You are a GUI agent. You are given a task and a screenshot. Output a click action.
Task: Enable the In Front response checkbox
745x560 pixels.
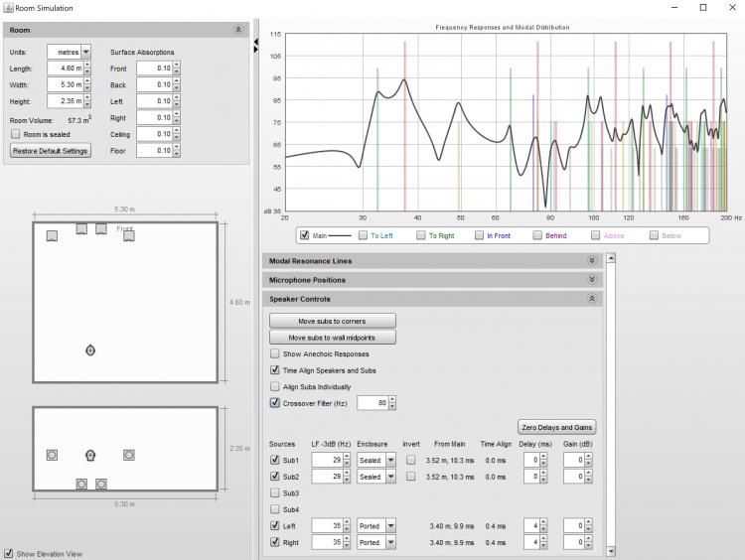click(479, 235)
